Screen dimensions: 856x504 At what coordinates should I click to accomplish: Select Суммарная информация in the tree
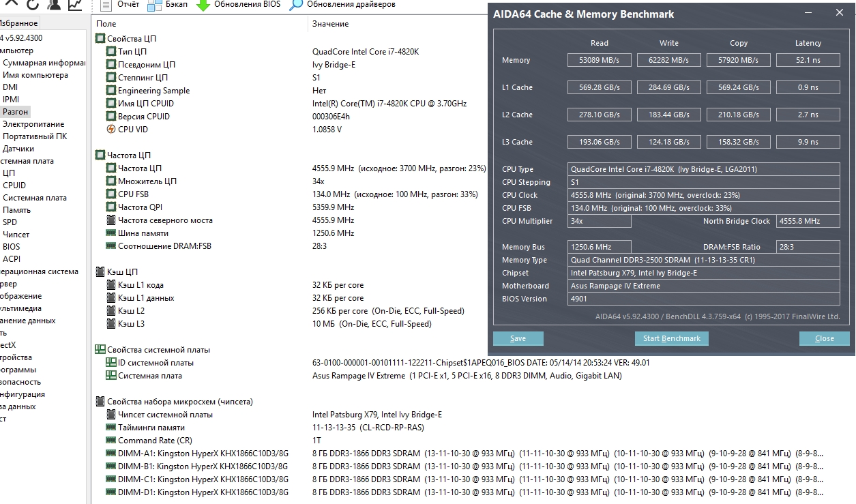44,63
